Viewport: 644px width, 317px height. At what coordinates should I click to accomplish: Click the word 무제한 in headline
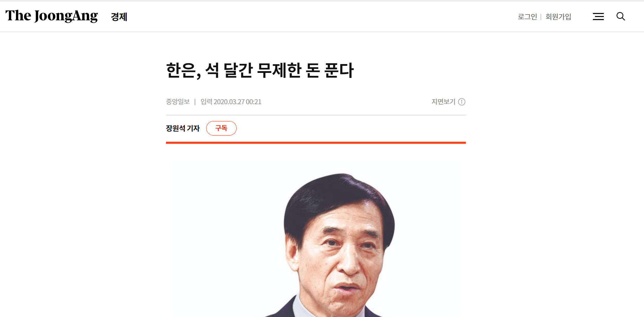point(279,71)
